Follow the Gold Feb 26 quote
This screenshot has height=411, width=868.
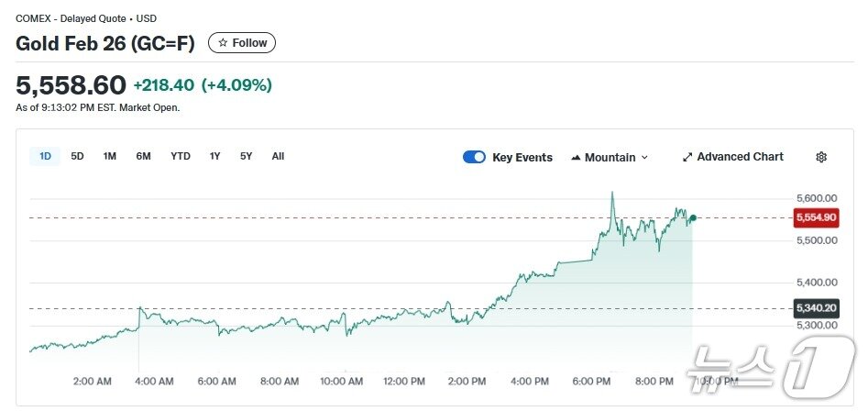point(242,43)
